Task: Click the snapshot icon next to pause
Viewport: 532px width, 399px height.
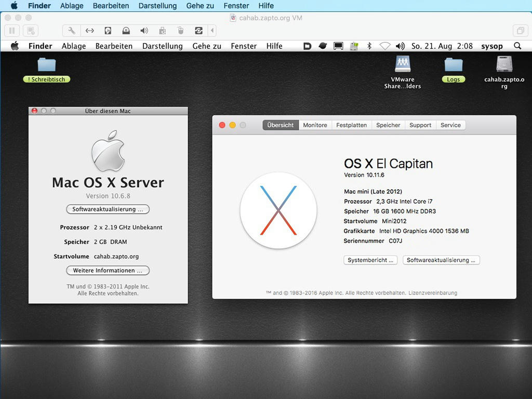Action: pos(31,31)
